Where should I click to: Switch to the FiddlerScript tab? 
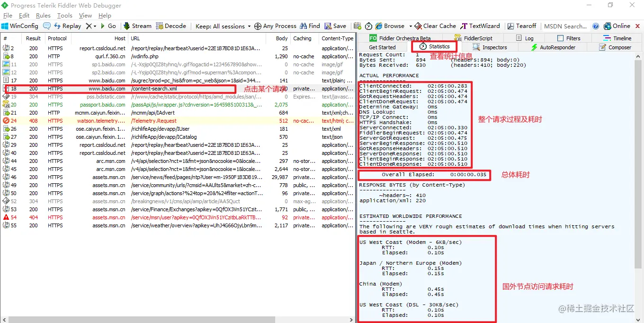tap(473, 38)
